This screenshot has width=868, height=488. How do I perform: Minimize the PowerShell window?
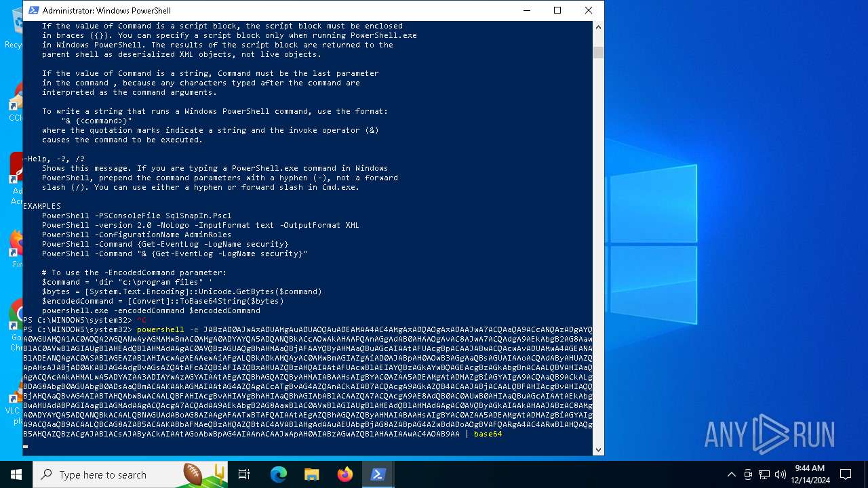click(x=526, y=10)
